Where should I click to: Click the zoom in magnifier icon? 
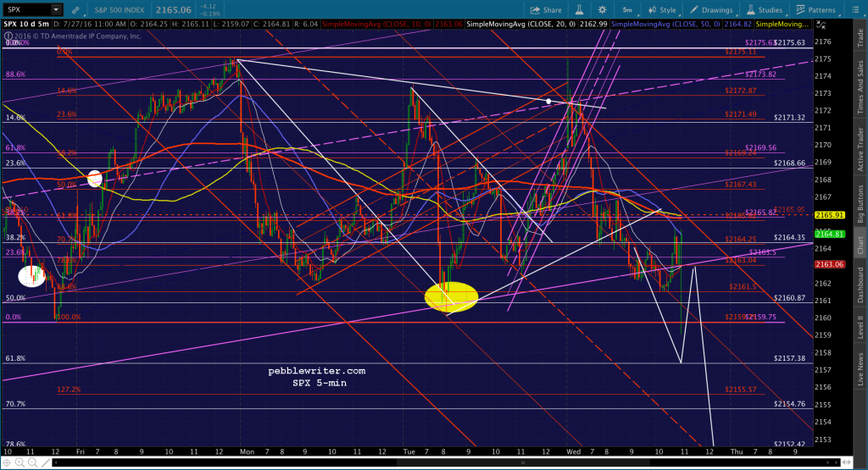[x=20, y=462]
